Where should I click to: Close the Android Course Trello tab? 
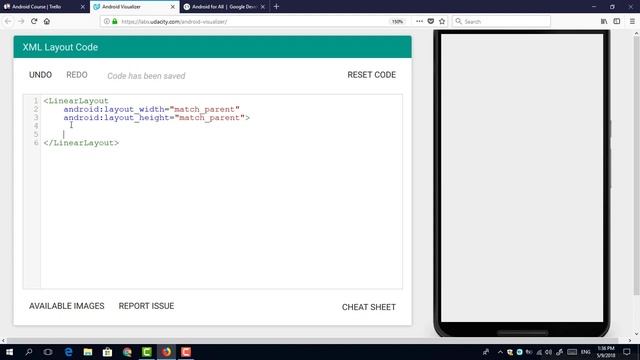pos(83,7)
